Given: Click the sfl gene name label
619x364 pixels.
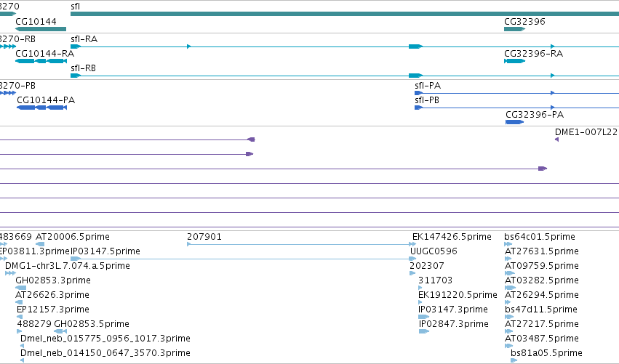Looking at the screenshot, I should tap(75, 7).
